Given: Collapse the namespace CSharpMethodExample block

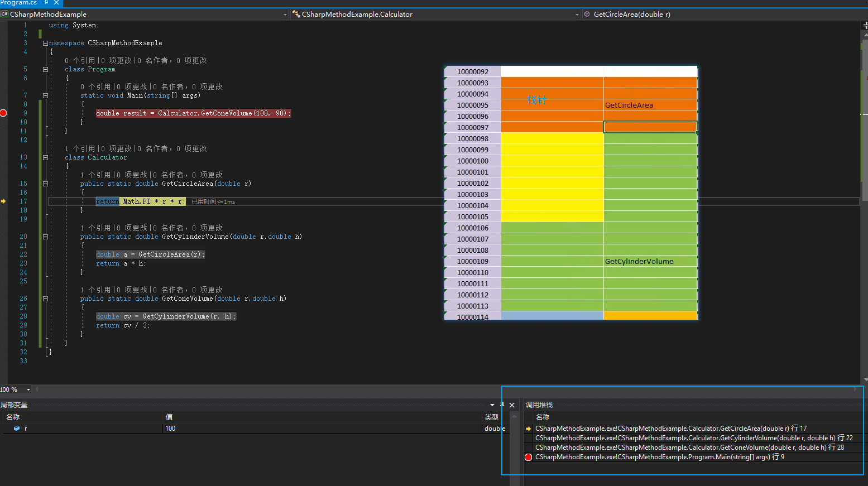Looking at the screenshot, I should (x=45, y=43).
